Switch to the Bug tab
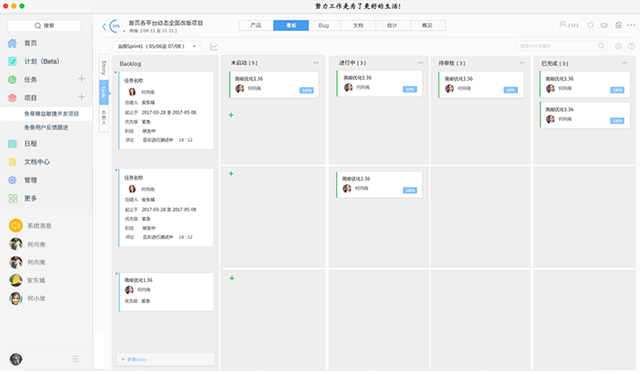Screen dimensions: 640x374 coord(324,25)
